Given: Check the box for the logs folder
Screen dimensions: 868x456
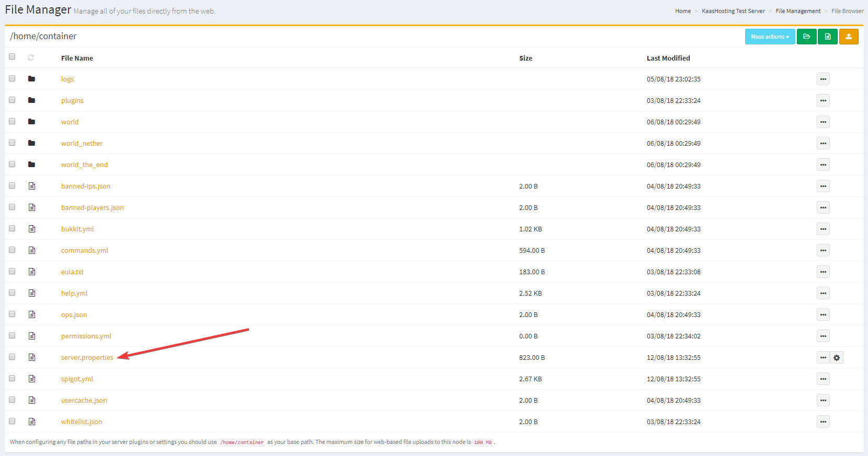Looking at the screenshot, I should point(12,78).
